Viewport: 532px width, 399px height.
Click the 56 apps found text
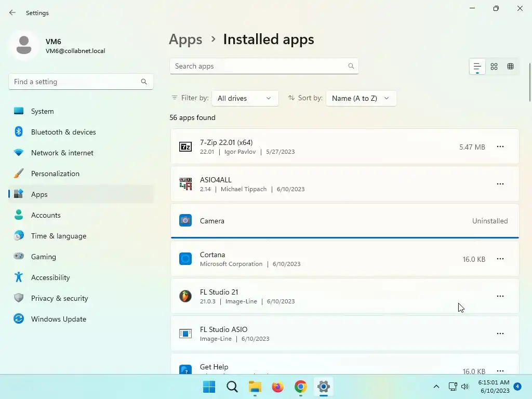pos(192,118)
